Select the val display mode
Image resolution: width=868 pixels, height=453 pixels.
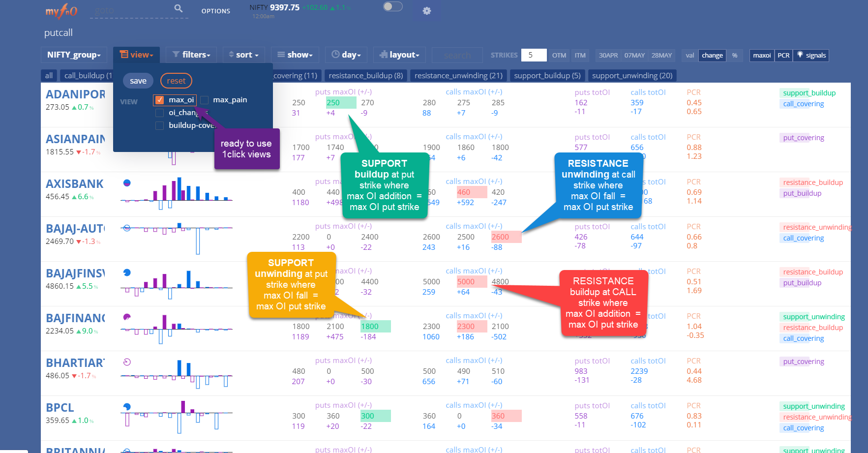click(x=690, y=55)
